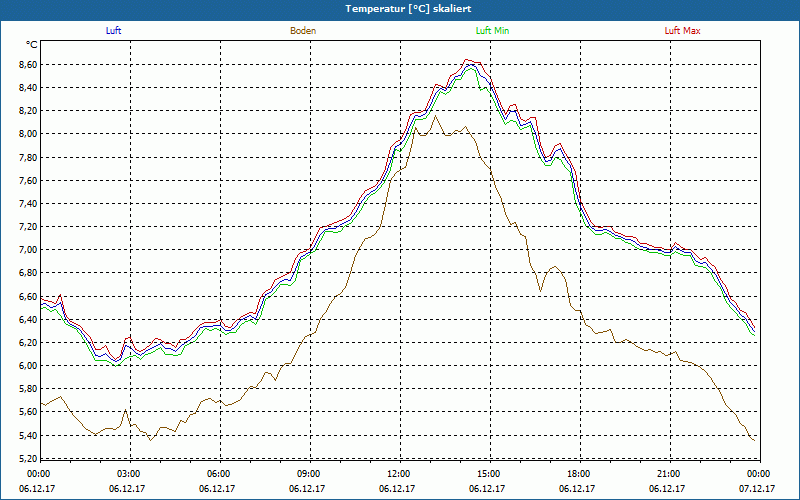This screenshot has width=800, height=500.
Task: Click the brown Boden legend label
Action: 303,31
